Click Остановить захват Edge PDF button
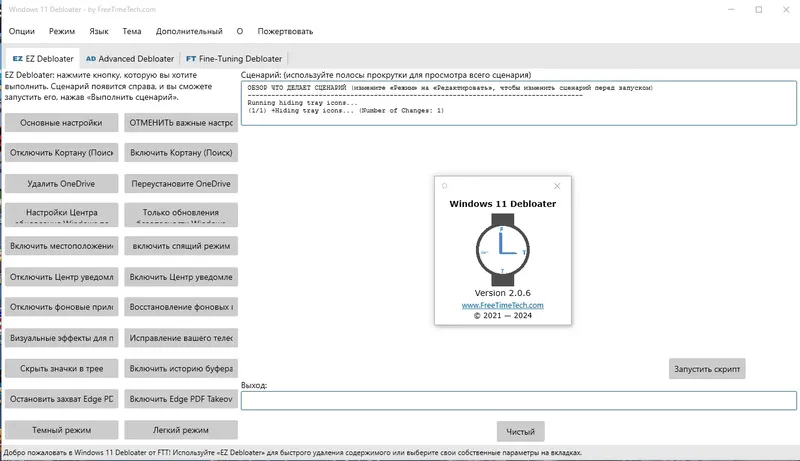The image size is (800, 461). [61, 399]
